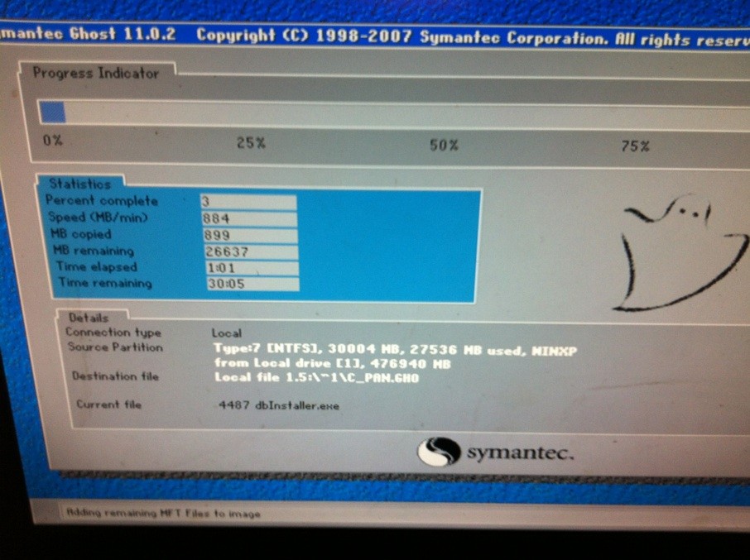Click the Percent complete label
The width and height of the screenshot is (750, 560).
coord(101,201)
